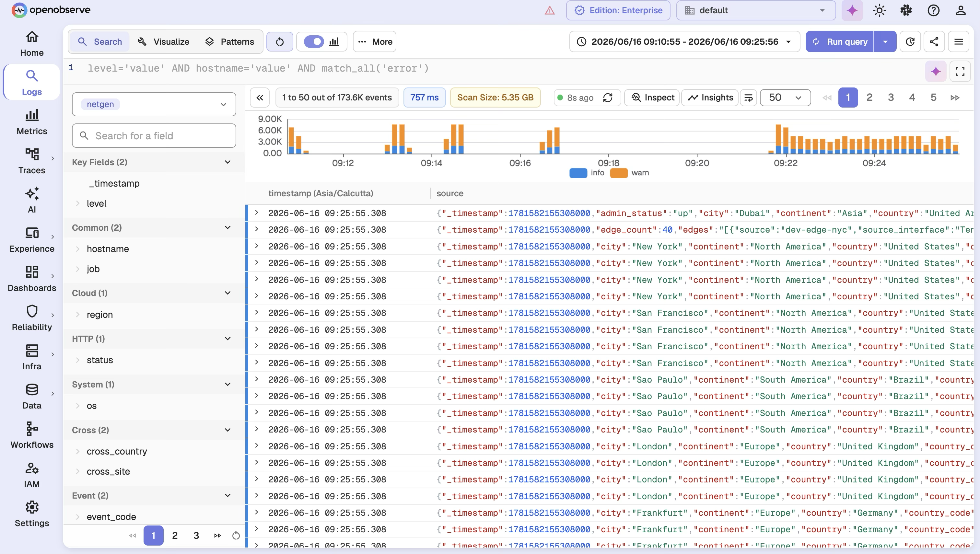Refresh results next to 8s ago
Viewport: 980px width, 554px height.
(x=608, y=98)
